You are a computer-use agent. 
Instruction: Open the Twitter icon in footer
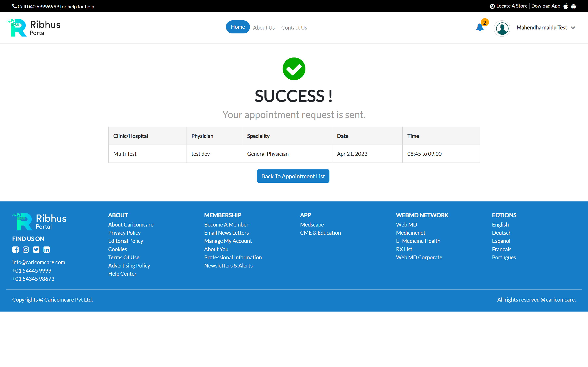click(x=36, y=250)
